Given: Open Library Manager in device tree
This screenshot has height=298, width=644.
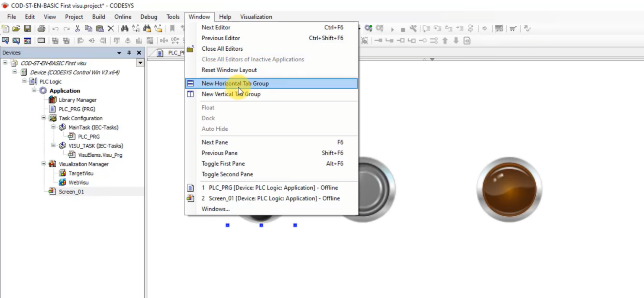Looking at the screenshot, I should click(78, 100).
